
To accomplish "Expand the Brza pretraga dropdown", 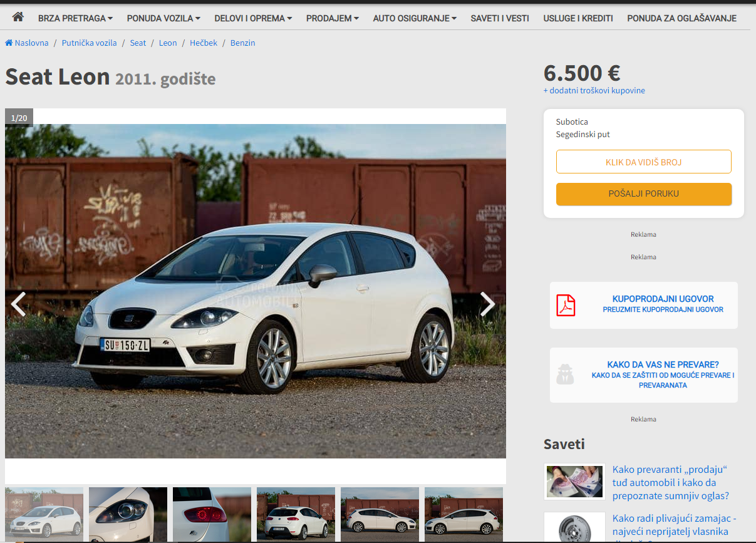I will point(75,18).
